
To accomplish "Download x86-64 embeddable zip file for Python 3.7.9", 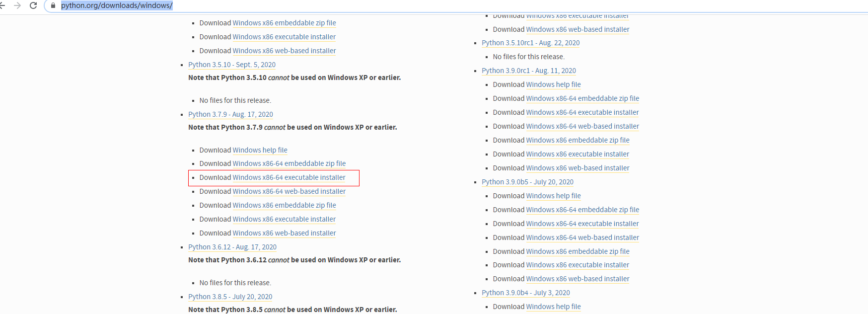I will 289,163.
